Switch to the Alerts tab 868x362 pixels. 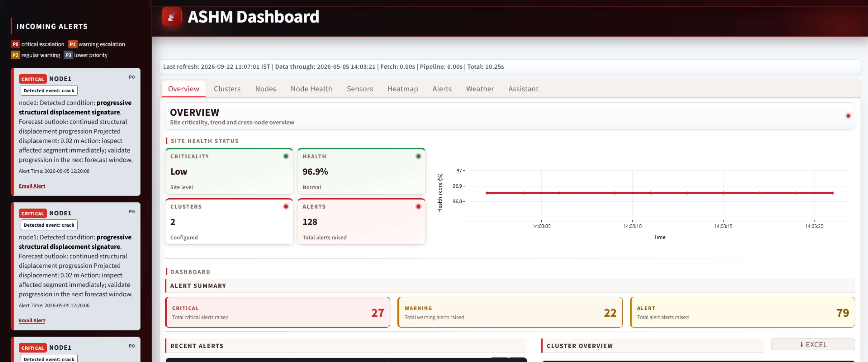pyautogui.click(x=442, y=89)
